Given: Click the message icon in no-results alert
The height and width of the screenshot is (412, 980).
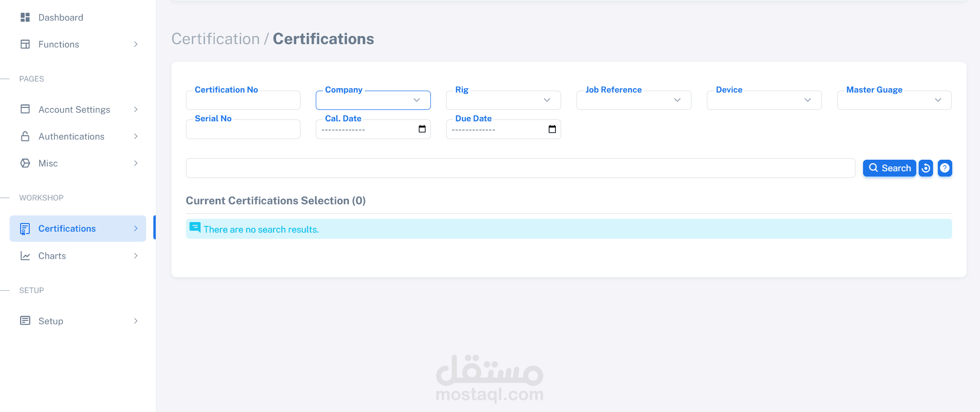Looking at the screenshot, I should pos(195,227).
